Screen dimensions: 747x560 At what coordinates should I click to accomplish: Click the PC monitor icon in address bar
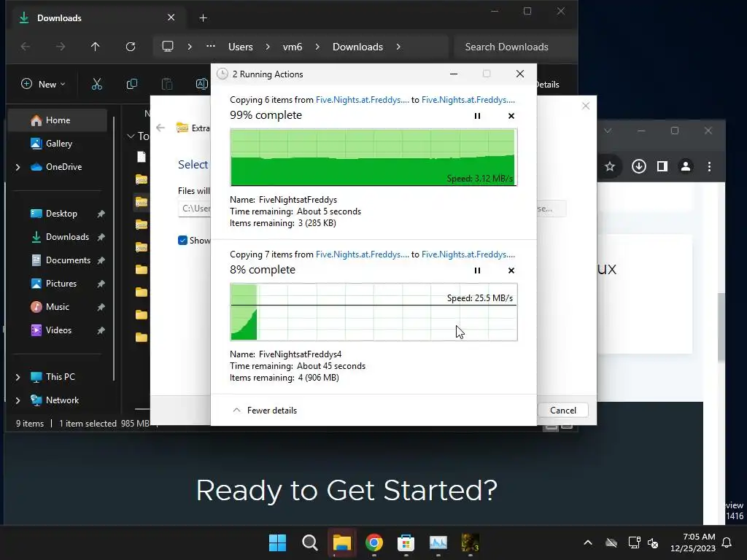(168, 47)
